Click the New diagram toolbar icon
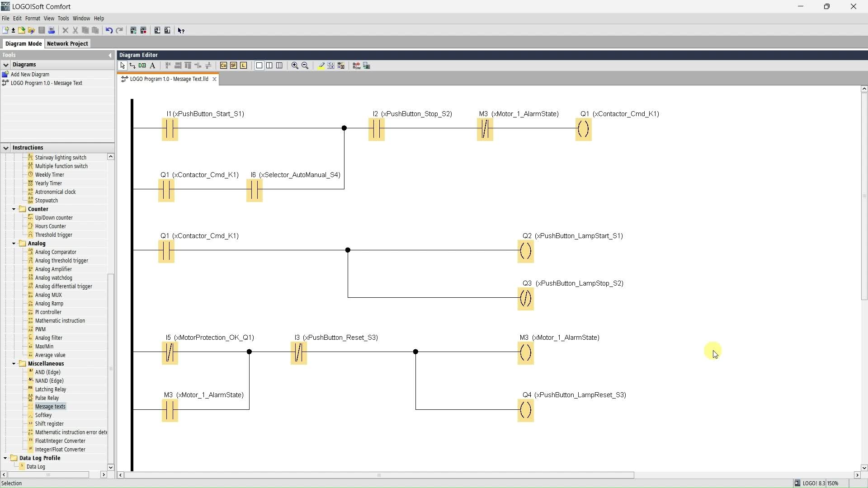Viewport: 868px width, 488px height. 5,30
